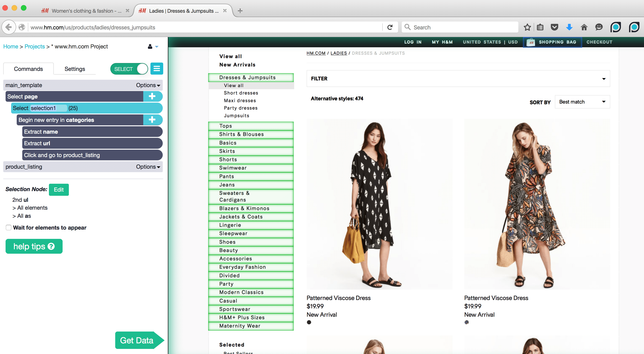Open the hamburger menu beside the SELECT toggle
Image resolution: width=644 pixels, height=354 pixels.
[x=157, y=68]
